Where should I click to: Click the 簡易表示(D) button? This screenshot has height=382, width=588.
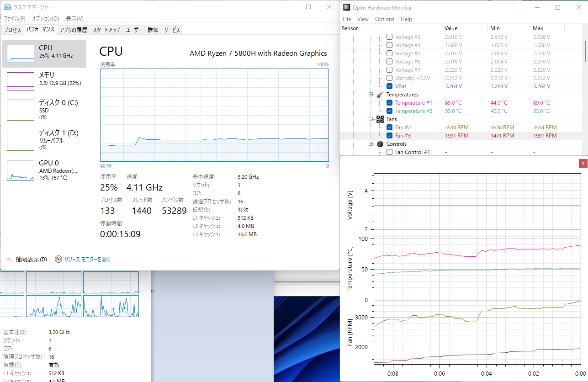click(x=32, y=259)
